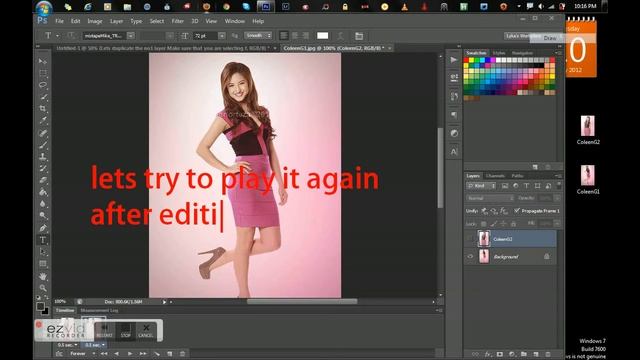Click Cancel on the ezvid recorder
The image size is (640, 360).
(x=146, y=331)
